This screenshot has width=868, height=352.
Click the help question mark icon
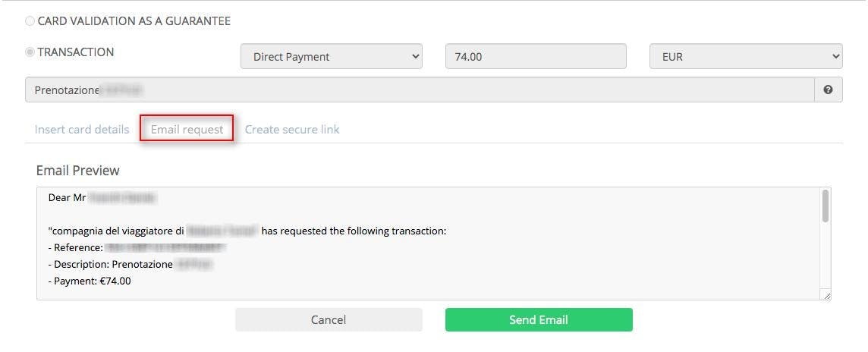pyautogui.click(x=828, y=90)
